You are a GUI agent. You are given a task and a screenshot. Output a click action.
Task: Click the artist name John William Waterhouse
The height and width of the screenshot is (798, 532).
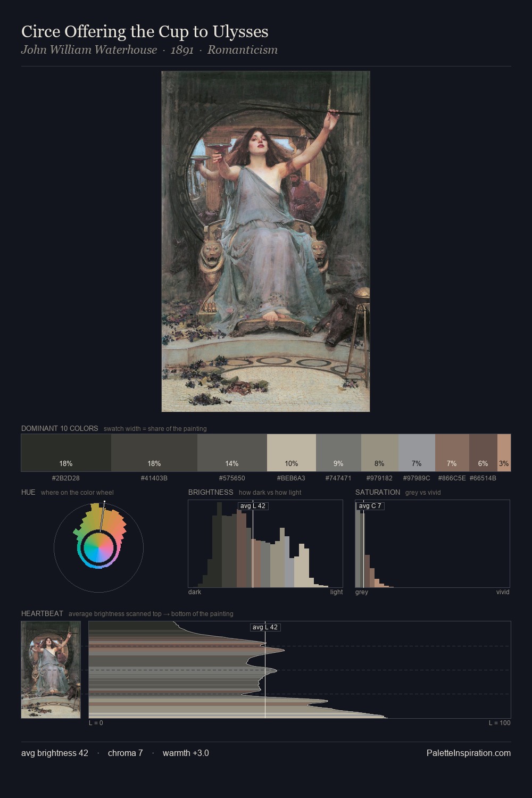click(89, 50)
